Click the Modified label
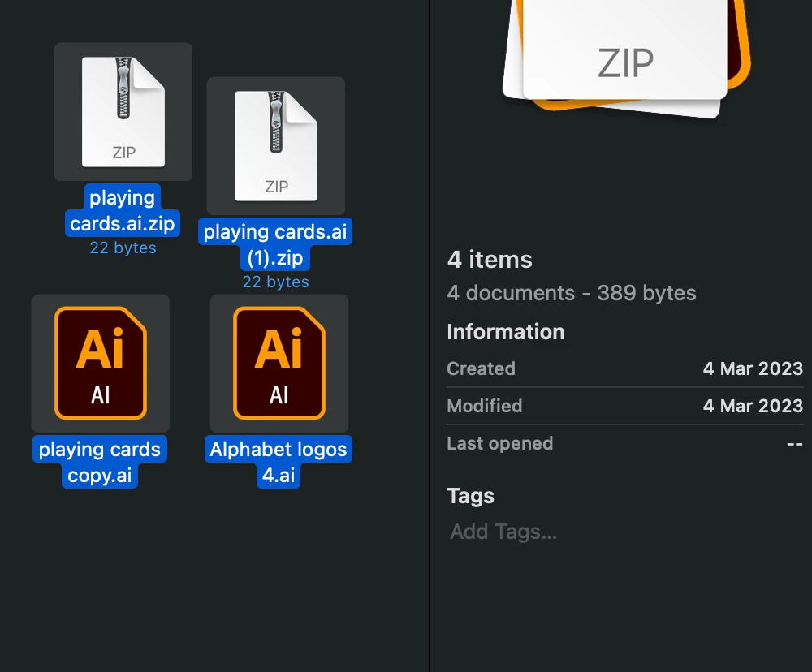This screenshot has height=672, width=812. pos(485,406)
